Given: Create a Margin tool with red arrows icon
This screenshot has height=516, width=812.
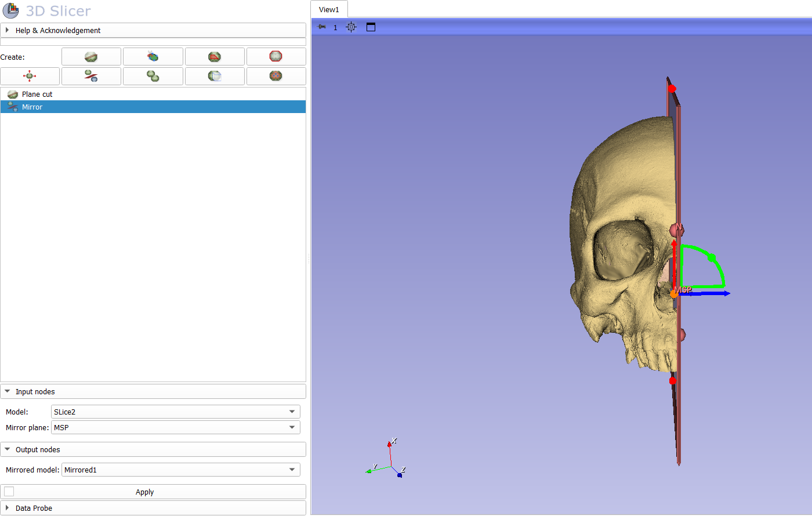Looking at the screenshot, I should pos(30,76).
